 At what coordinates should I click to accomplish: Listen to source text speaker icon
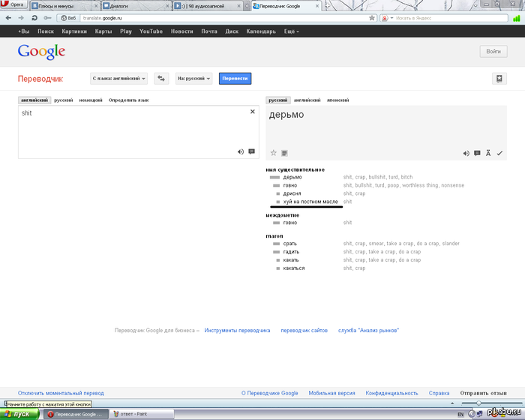point(241,151)
